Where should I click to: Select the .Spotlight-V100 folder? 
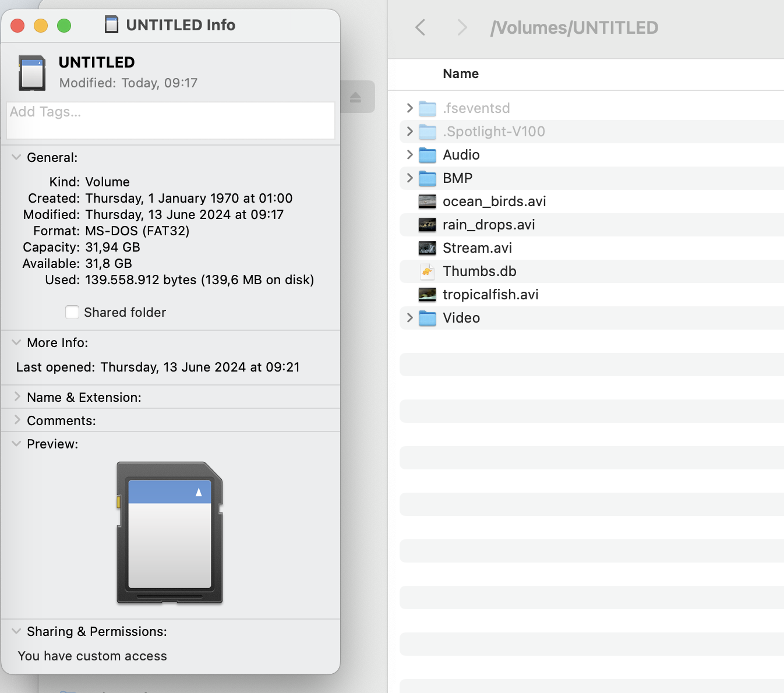494,132
